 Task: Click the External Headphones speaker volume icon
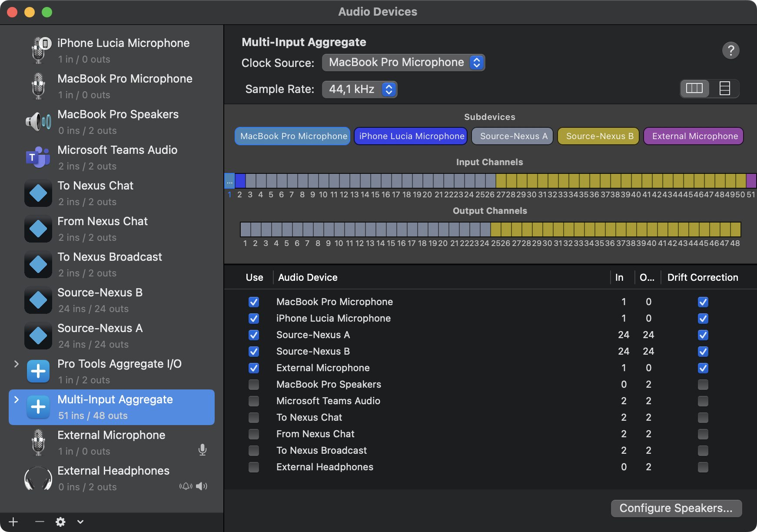click(202, 486)
